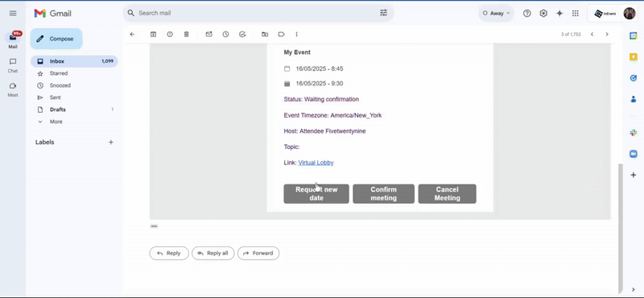
Task: Select the 'Host: Attendee Fivetwentynine' text
Action: tap(325, 131)
